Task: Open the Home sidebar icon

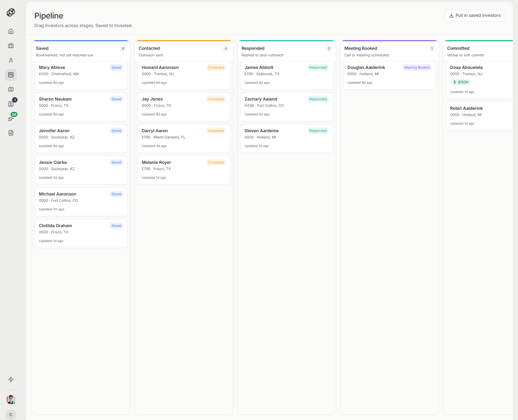Action: click(x=11, y=31)
